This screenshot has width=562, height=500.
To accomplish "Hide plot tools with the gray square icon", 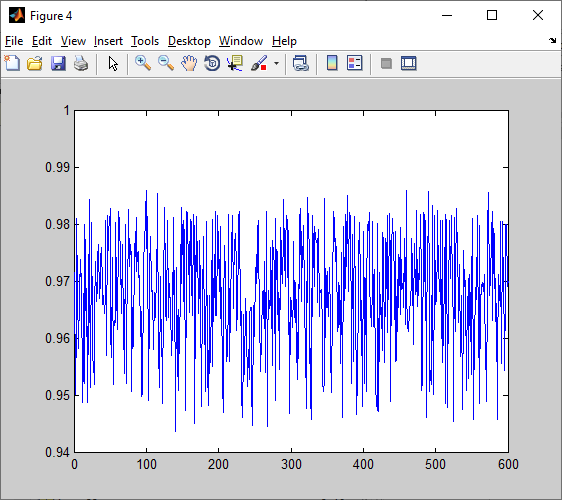I will [x=386, y=64].
